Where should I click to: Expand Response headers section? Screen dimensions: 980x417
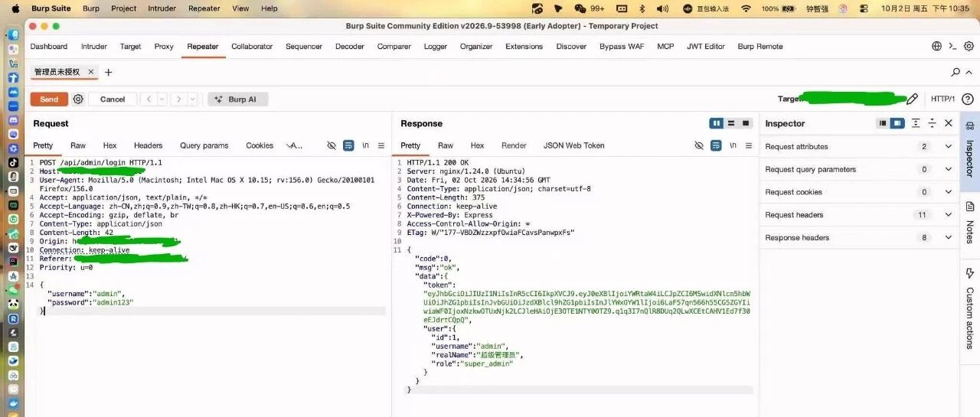click(948, 238)
